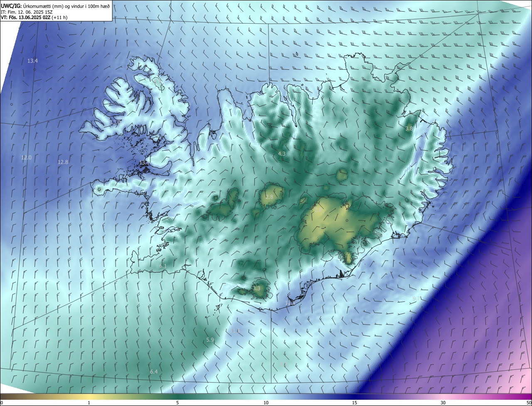Click the 3.3 value label

click(256, 288)
